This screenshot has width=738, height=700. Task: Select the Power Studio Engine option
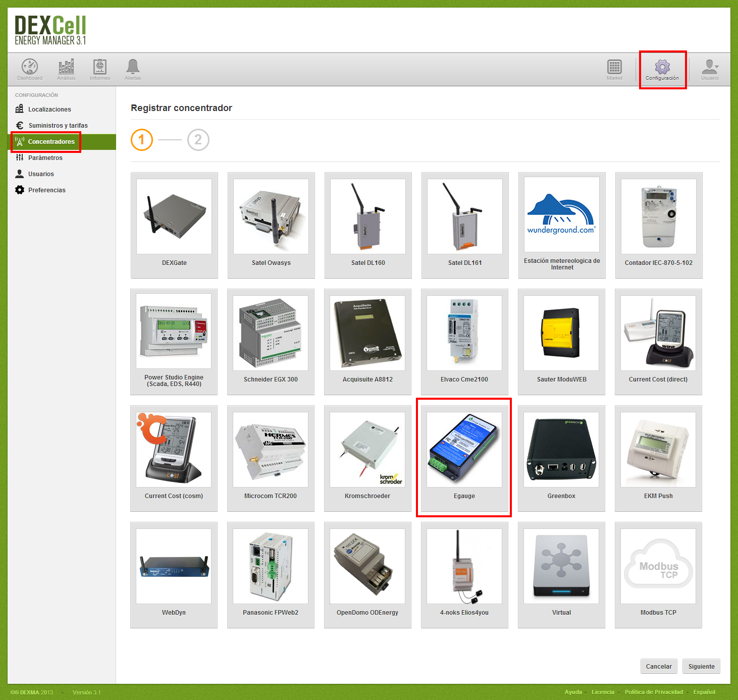[174, 342]
